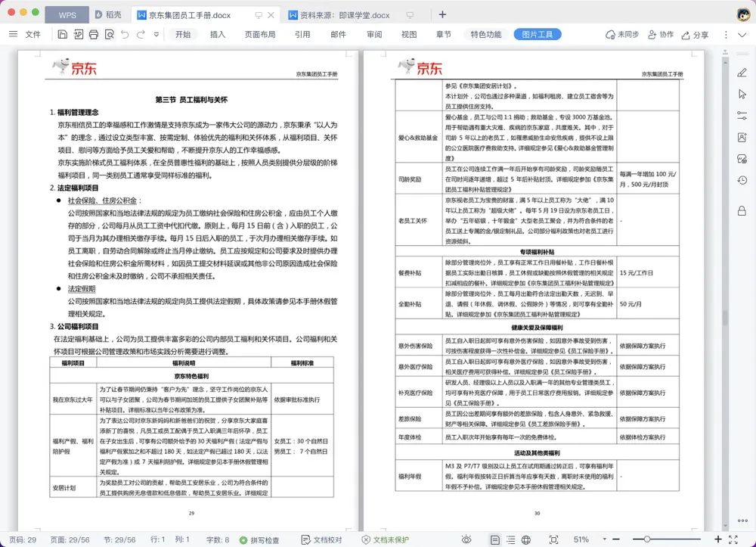Click the fit-page zoom icon
Viewport: 756px width, 547px height.
(x=553, y=539)
